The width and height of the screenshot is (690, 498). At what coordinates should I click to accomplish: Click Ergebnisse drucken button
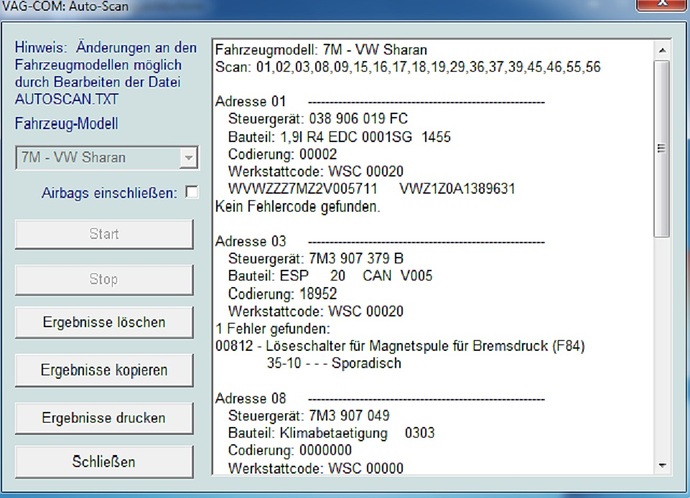click(x=104, y=418)
